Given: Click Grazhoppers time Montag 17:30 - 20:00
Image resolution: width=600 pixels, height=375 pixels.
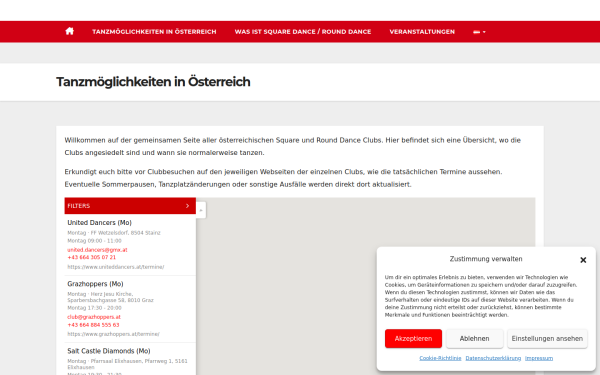Looking at the screenshot, I should [x=94, y=308].
